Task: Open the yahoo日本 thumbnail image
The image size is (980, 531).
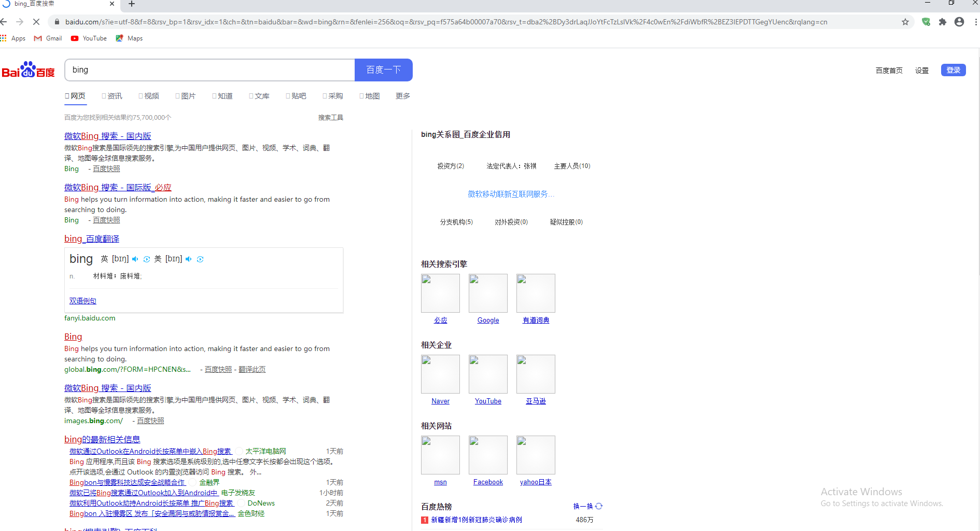Action: click(x=536, y=455)
